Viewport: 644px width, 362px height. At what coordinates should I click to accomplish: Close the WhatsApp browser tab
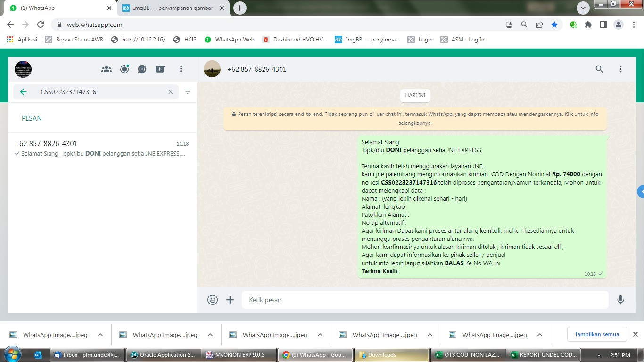(x=109, y=8)
